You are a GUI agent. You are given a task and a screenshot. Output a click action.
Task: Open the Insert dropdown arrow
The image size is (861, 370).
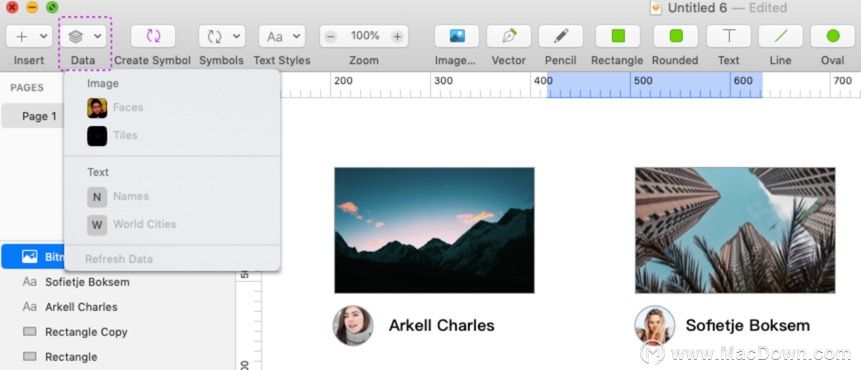coord(43,37)
